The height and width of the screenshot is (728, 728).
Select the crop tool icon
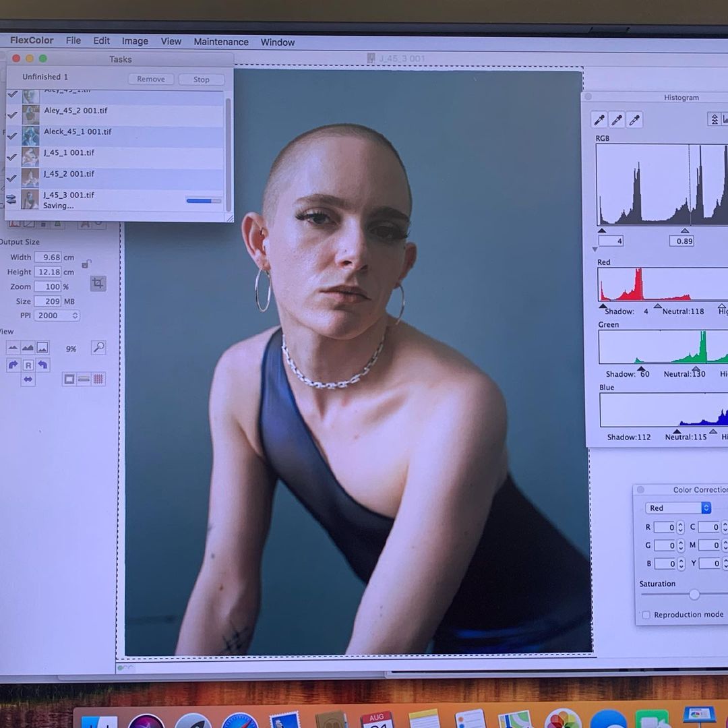(98, 284)
